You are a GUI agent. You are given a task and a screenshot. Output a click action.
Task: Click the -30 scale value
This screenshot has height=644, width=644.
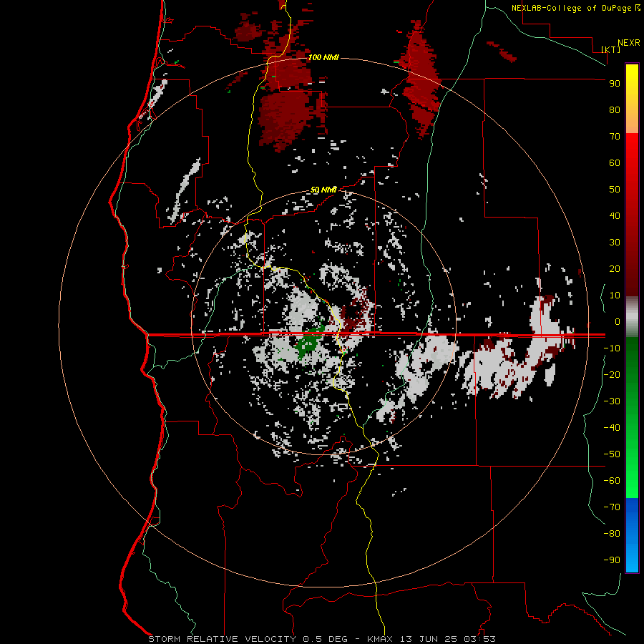612,401
